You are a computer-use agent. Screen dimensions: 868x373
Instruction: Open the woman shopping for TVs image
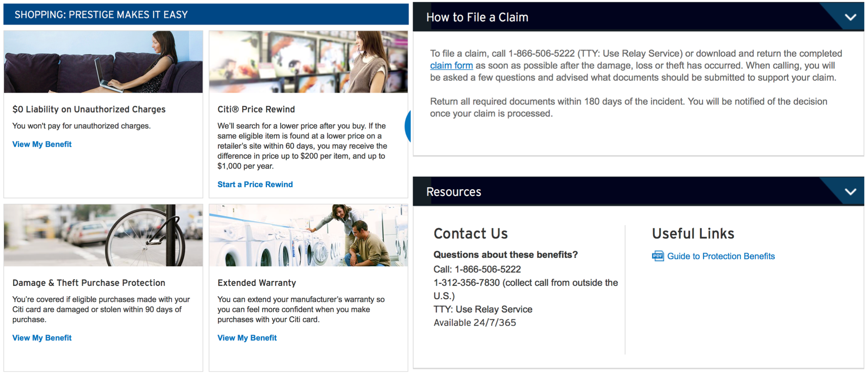point(308,62)
